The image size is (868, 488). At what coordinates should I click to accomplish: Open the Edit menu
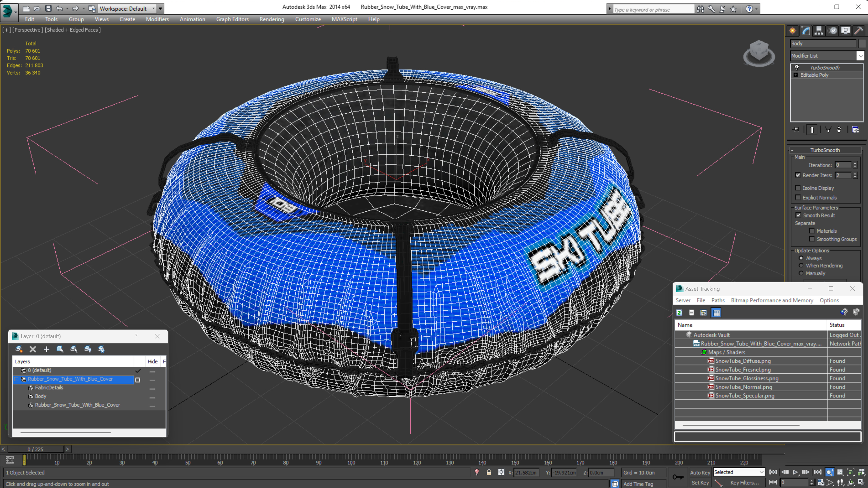coord(30,19)
